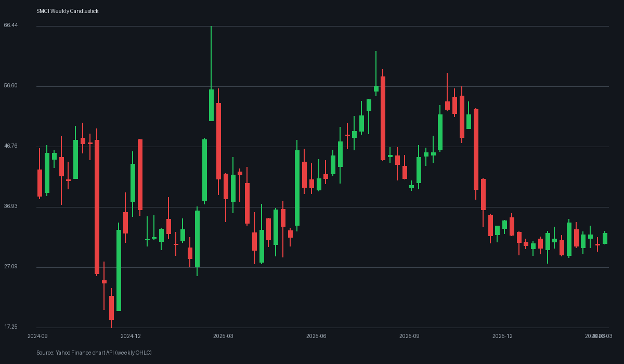This screenshot has width=624, height=364.
Task: Select the 2025-12 date axis label
Action: click(502, 336)
